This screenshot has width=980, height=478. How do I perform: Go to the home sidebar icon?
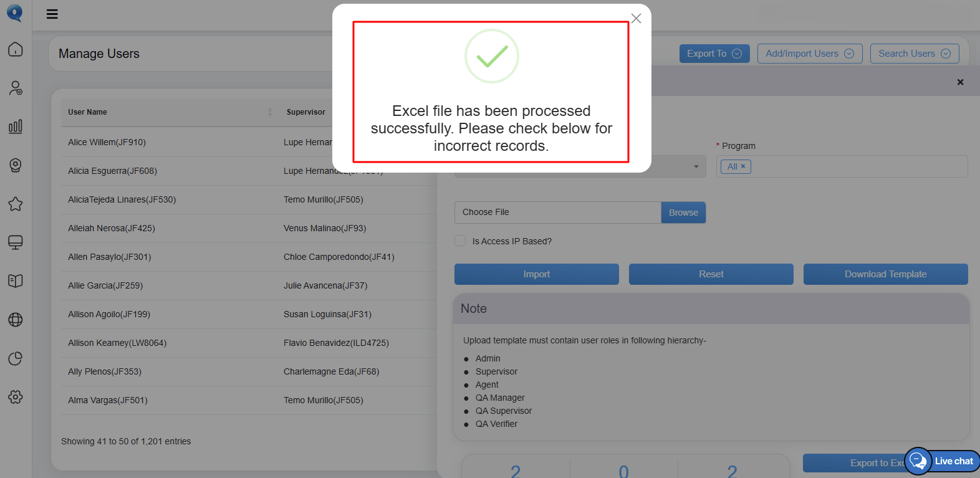[16, 49]
